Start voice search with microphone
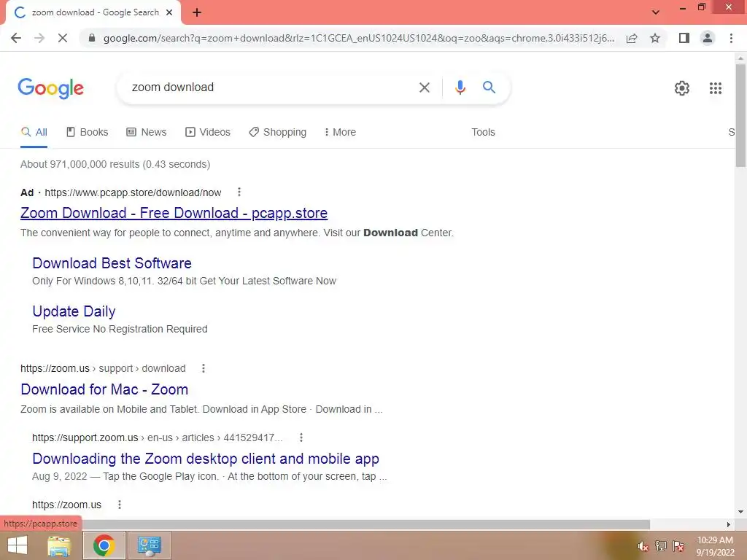The height and width of the screenshot is (560, 747). point(460,87)
